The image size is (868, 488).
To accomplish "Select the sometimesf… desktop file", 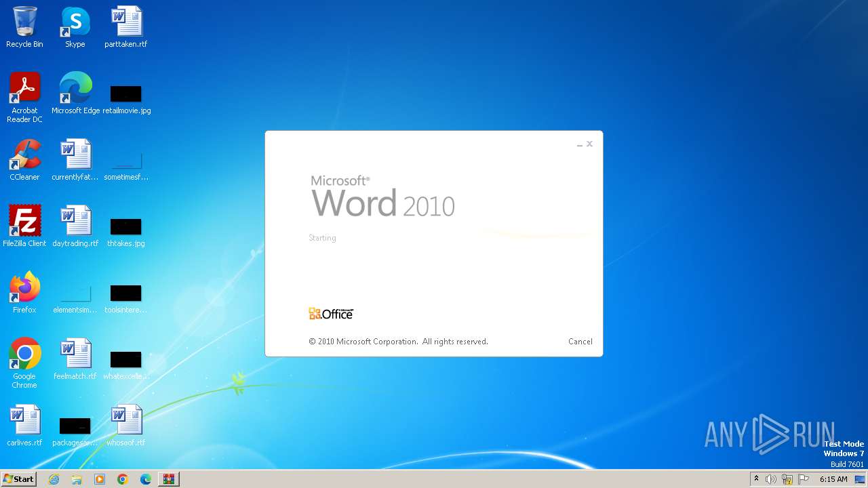I will [126, 166].
